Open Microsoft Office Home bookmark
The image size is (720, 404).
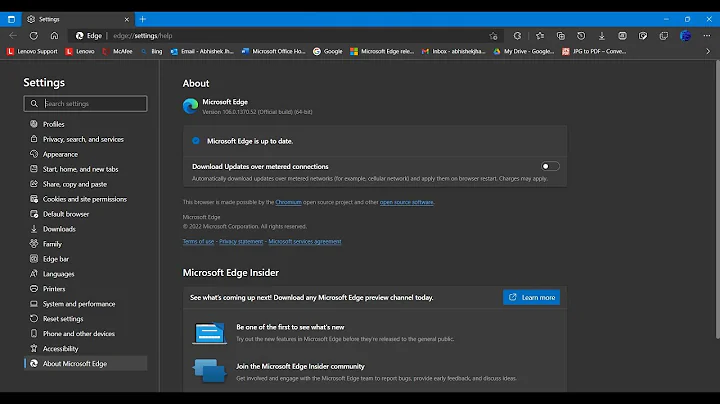coord(273,51)
